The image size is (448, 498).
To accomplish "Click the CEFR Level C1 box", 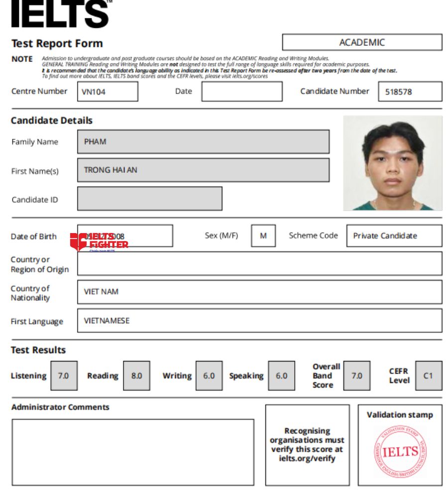I will (x=429, y=375).
